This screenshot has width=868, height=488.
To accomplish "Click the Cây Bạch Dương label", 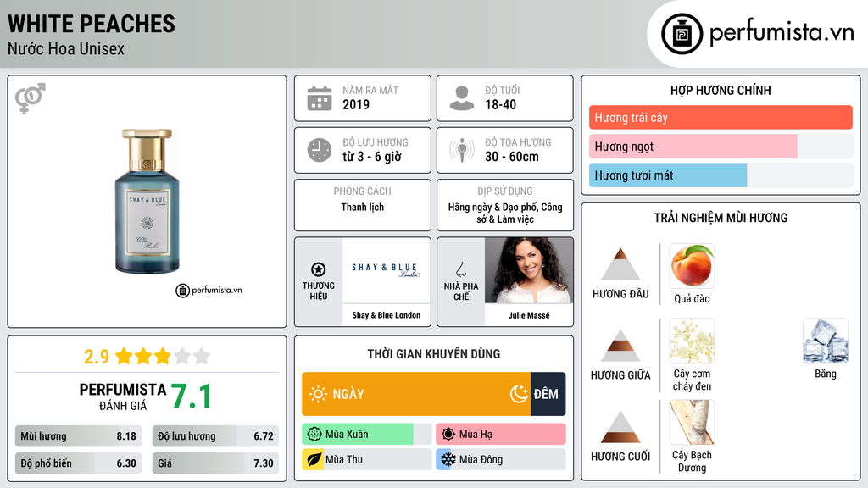I will click(692, 462).
